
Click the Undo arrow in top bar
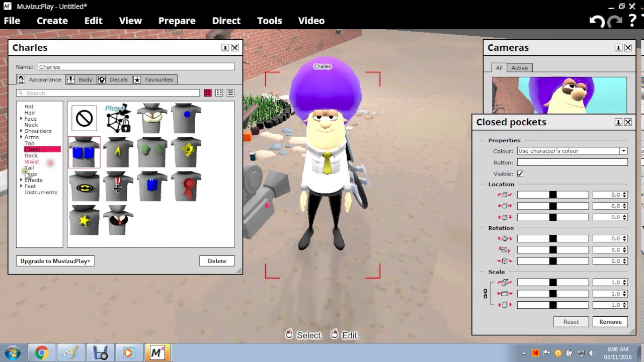pos(597,21)
